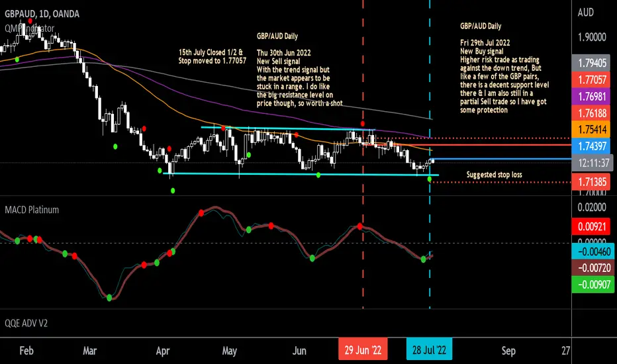The width and height of the screenshot is (617, 364).
Task: Click the red dot at the MACD late-April peak
Action: [201, 213]
